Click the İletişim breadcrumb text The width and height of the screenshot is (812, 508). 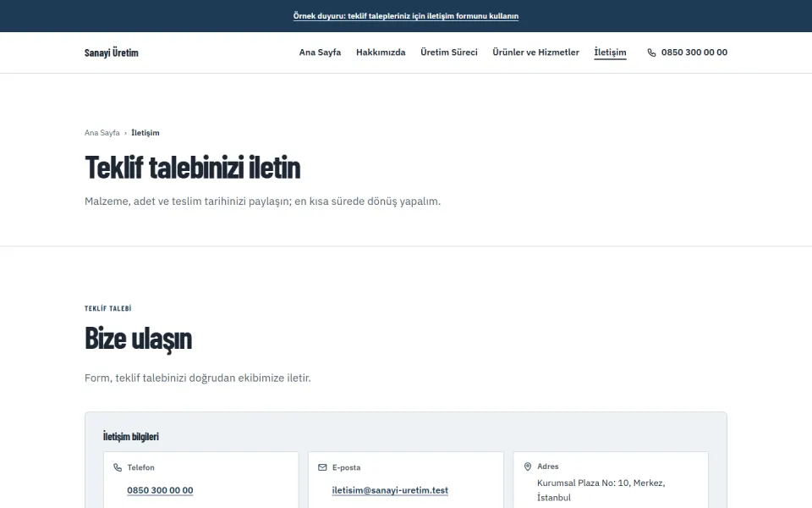coord(145,133)
